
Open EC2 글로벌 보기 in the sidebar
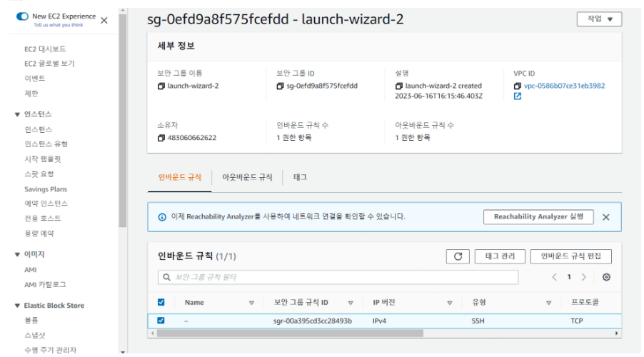pyautogui.click(x=49, y=64)
